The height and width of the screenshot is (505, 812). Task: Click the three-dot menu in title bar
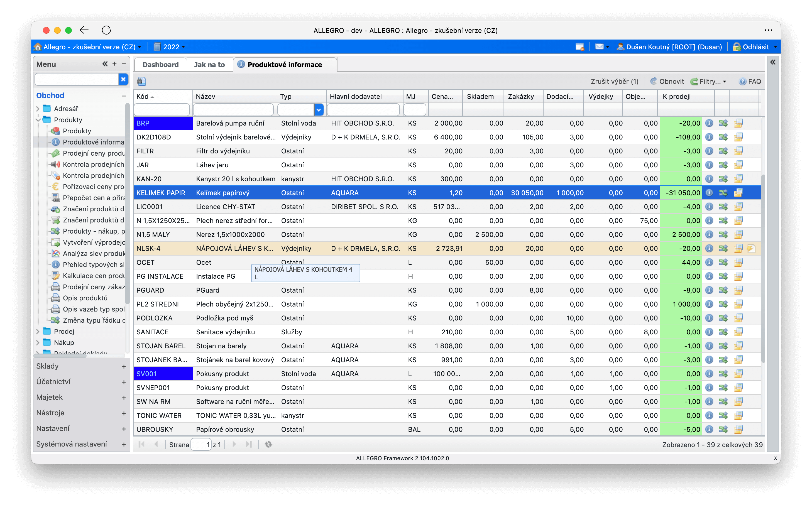tap(768, 30)
